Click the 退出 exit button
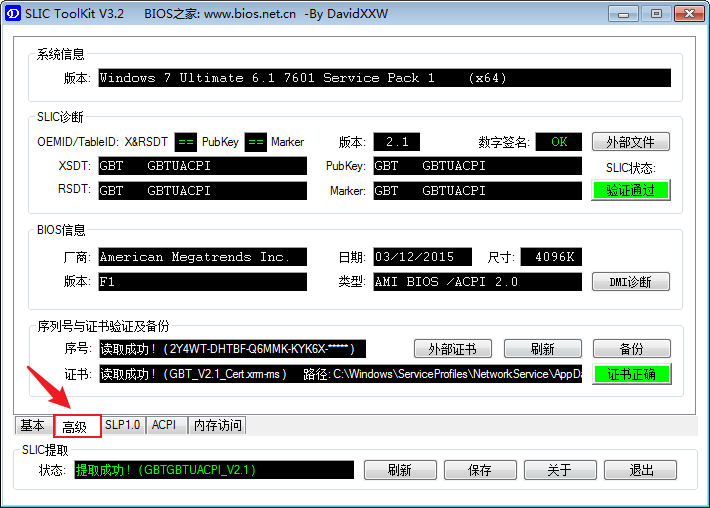This screenshot has height=508, width=710. (x=641, y=470)
